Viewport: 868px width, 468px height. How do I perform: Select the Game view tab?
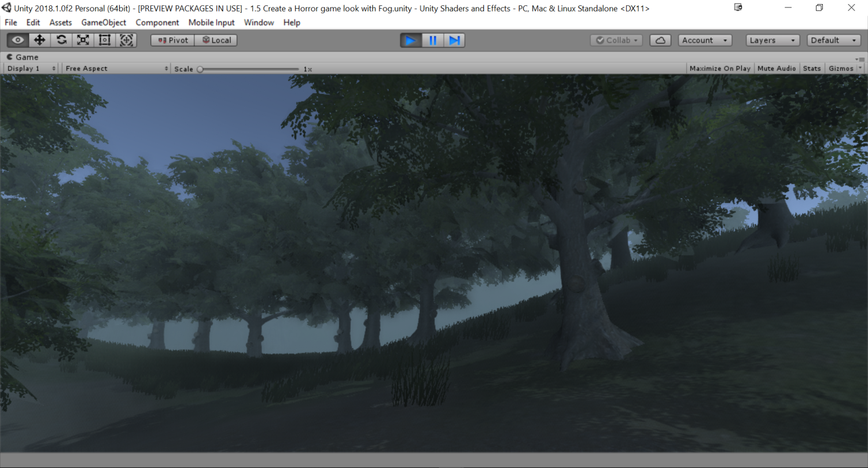point(23,57)
